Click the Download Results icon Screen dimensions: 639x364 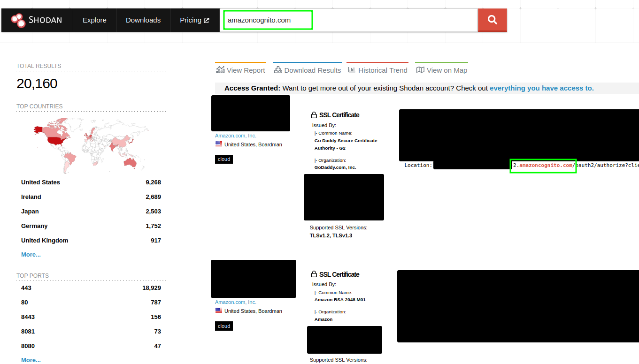click(278, 69)
